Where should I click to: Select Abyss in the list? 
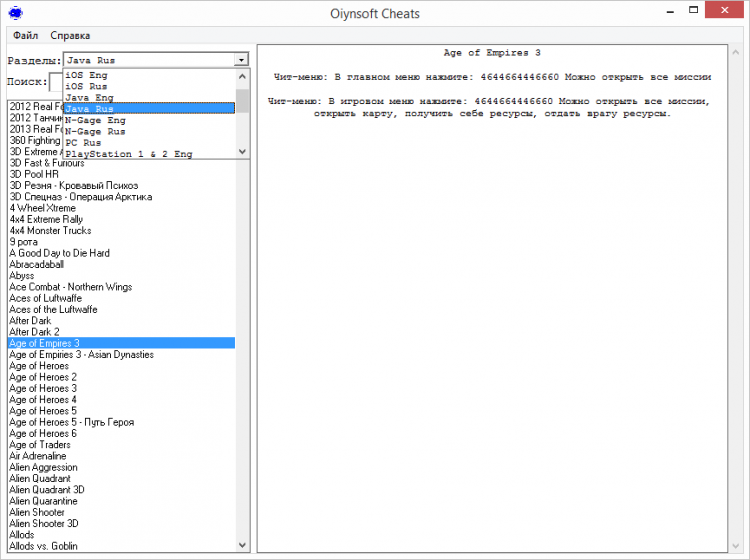[122, 275]
